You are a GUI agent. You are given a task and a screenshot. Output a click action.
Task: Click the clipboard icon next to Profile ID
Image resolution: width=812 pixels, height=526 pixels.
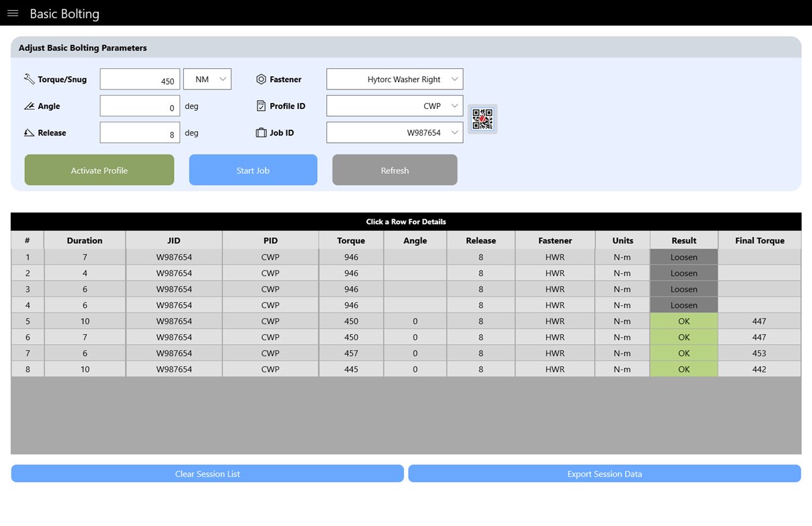pyautogui.click(x=260, y=106)
